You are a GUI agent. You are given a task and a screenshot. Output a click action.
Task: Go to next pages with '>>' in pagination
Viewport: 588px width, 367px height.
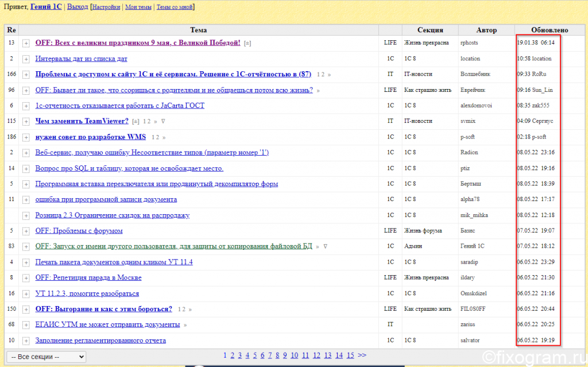point(362,355)
